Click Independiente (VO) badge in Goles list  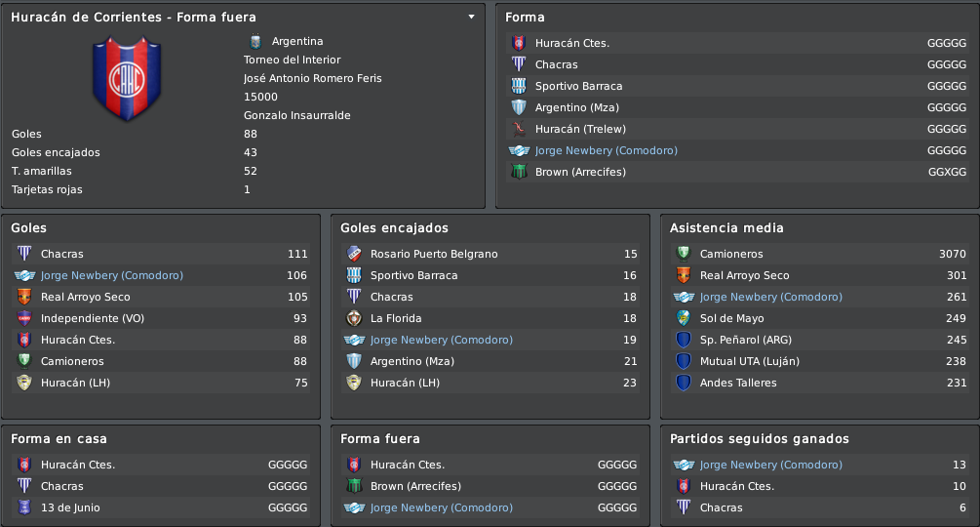pyautogui.click(x=24, y=318)
